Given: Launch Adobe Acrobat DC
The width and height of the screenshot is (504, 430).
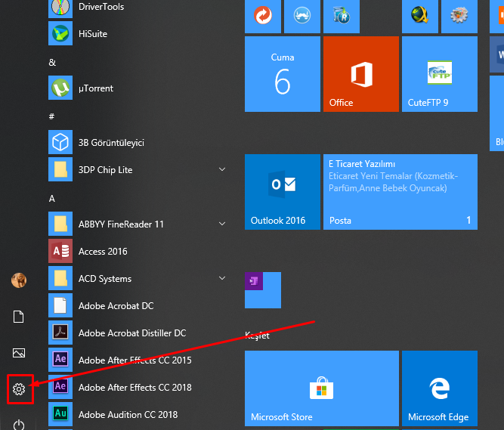Looking at the screenshot, I should pyautogui.click(x=137, y=305).
